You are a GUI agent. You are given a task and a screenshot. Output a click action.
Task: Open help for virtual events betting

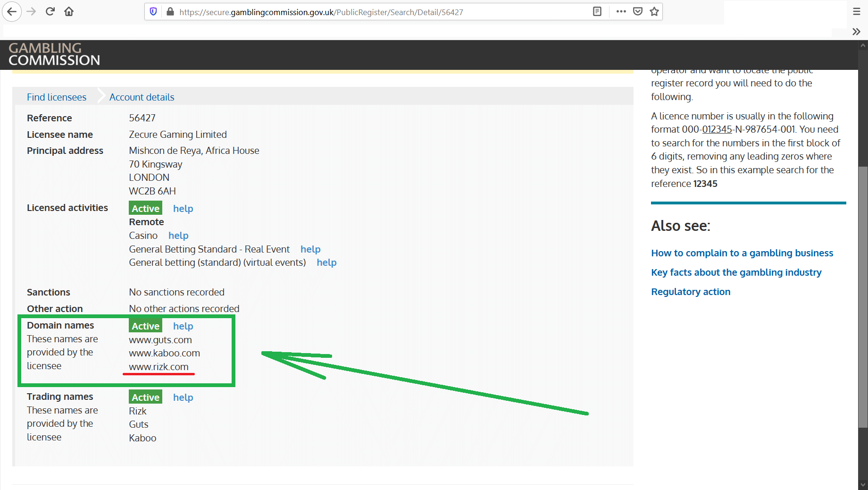pos(326,262)
